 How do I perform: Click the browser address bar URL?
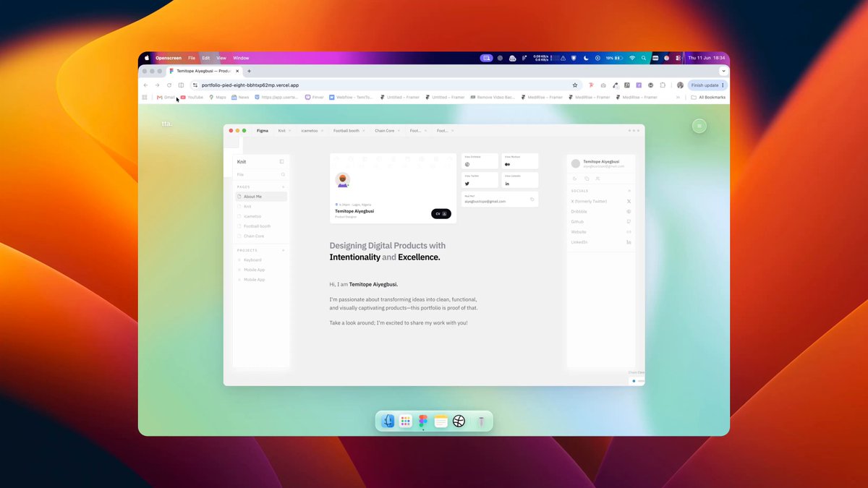250,85
